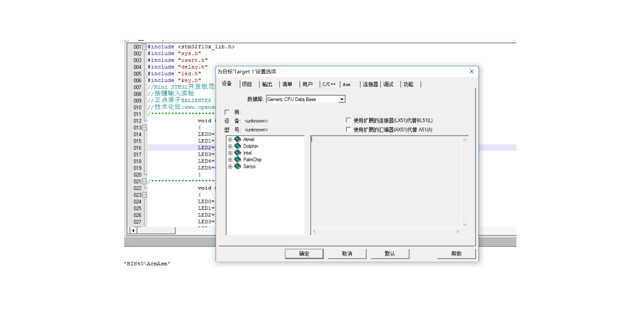Screen dimensions: 644x312
Task: Click the 默认 button
Action: (x=390, y=254)
